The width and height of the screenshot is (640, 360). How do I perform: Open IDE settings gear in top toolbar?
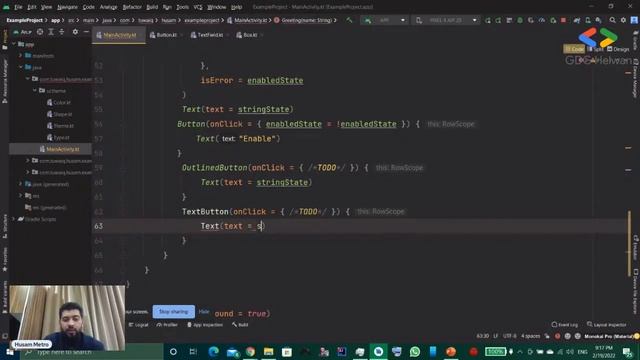click(623, 20)
